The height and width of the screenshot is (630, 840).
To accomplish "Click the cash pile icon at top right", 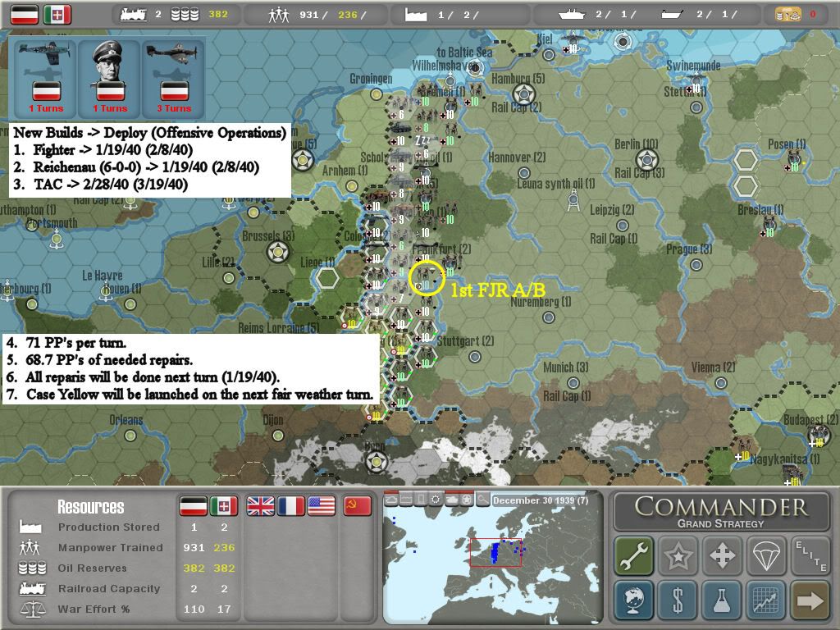I will (x=788, y=15).
